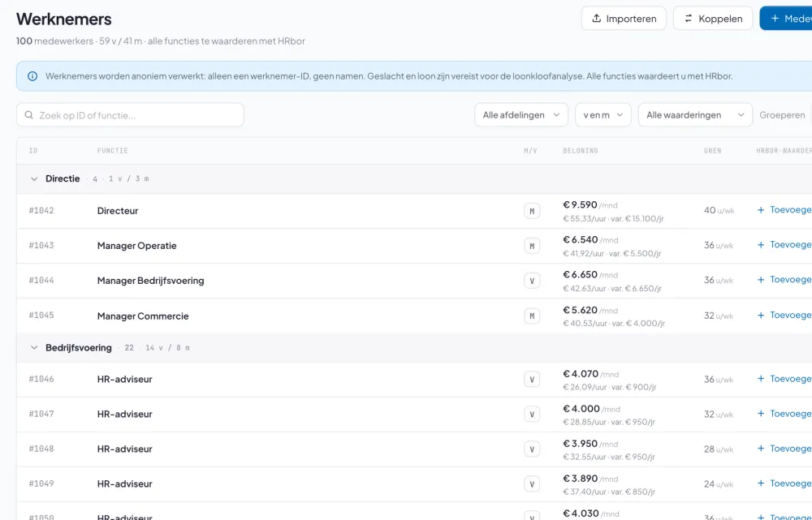Click Toevoegen in row #1049
This screenshot has width=812, height=520.
click(784, 483)
